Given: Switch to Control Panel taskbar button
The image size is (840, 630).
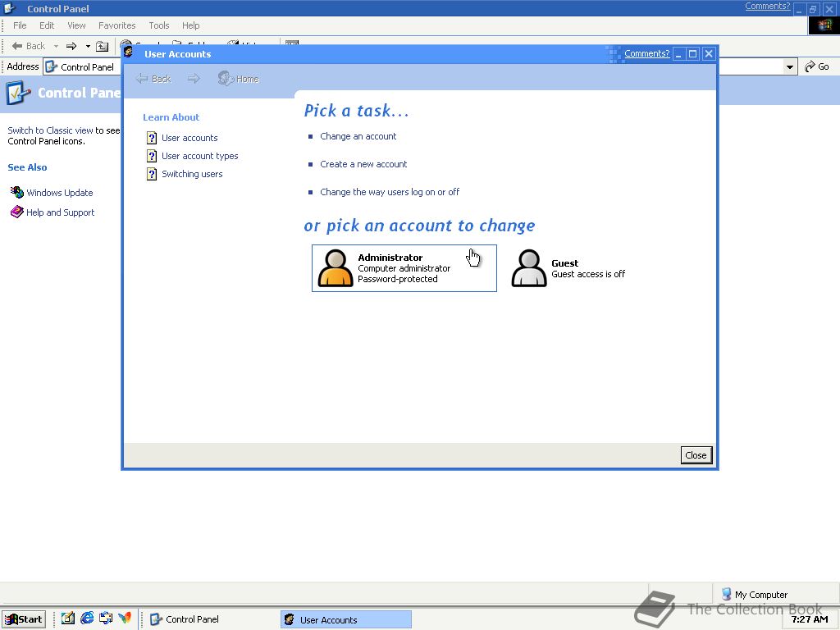Looking at the screenshot, I should [x=211, y=619].
